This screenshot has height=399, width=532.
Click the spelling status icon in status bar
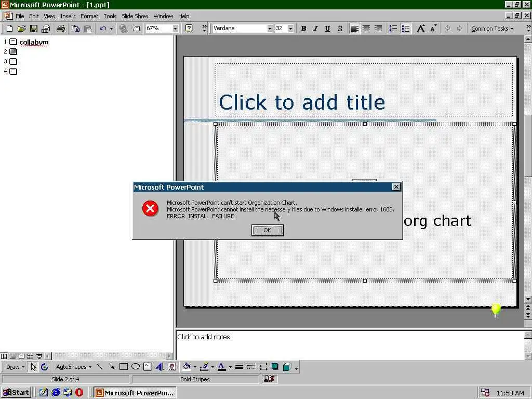click(269, 379)
